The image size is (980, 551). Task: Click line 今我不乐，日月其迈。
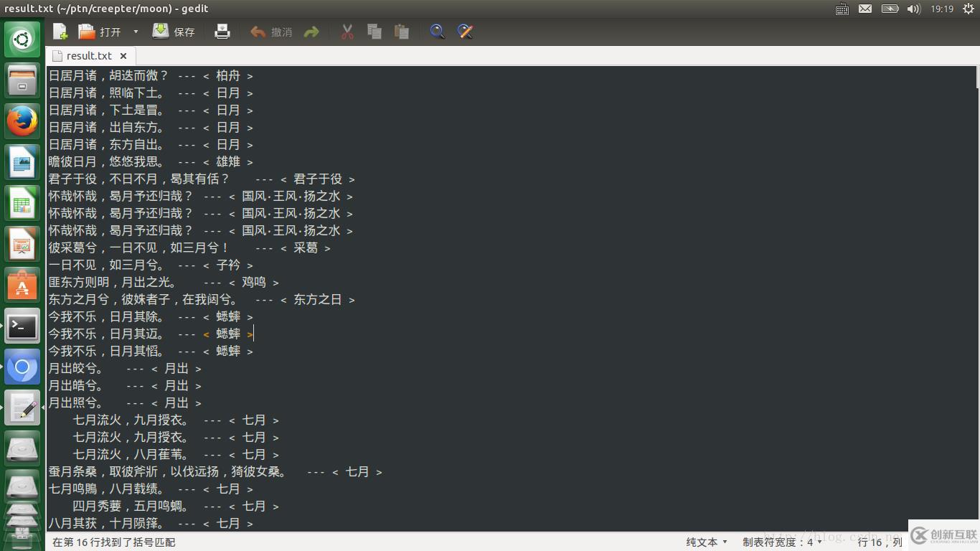tap(151, 334)
